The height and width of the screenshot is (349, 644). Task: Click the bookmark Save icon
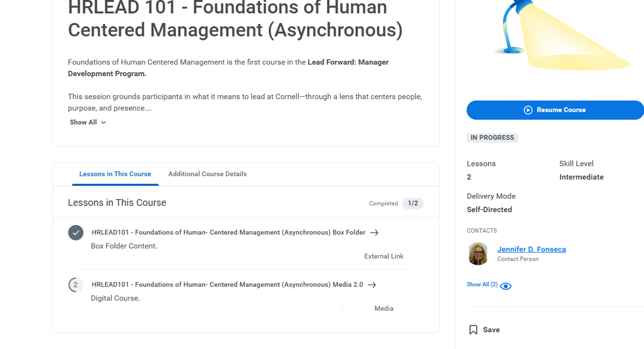pyautogui.click(x=473, y=330)
